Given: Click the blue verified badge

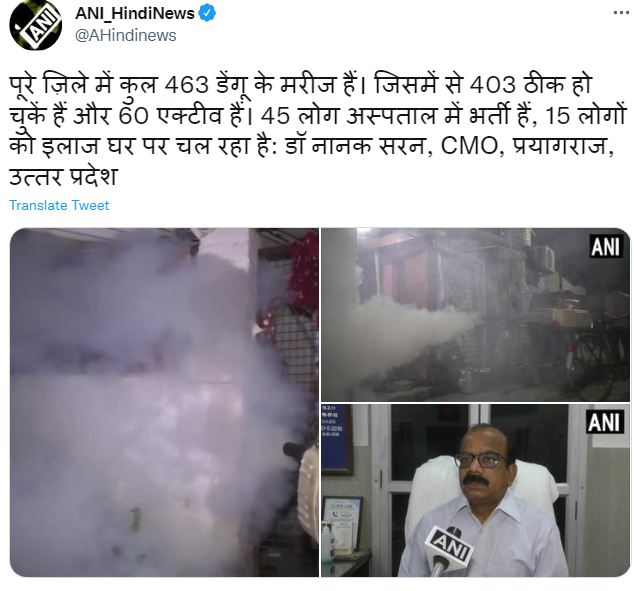Looking at the screenshot, I should 207,14.
